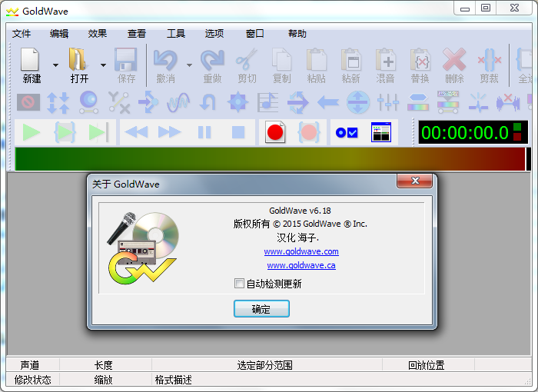The height and width of the screenshot is (392, 538).
Task: Open the 选项 menu
Action: click(214, 34)
